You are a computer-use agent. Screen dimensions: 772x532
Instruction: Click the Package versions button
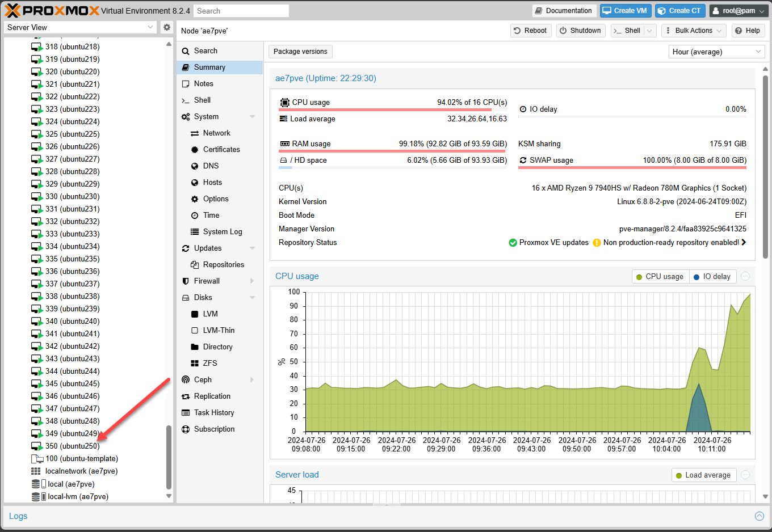(300, 52)
